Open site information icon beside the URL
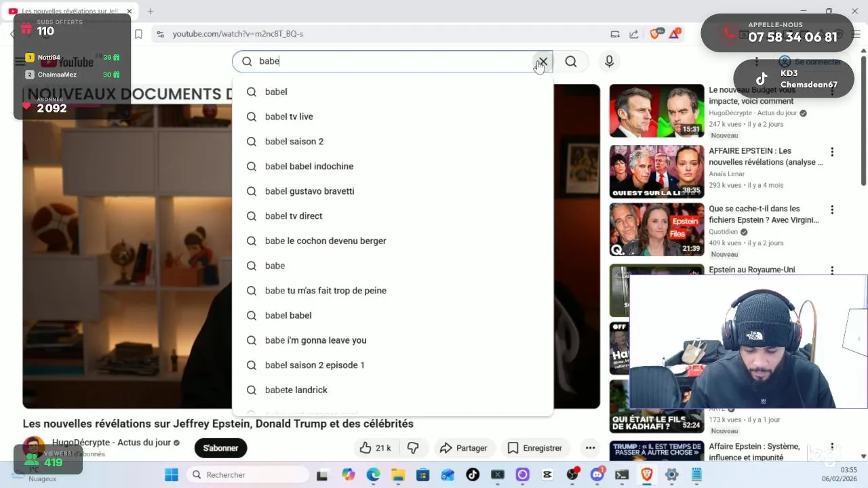The width and height of the screenshot is (868, 488). 159,34
